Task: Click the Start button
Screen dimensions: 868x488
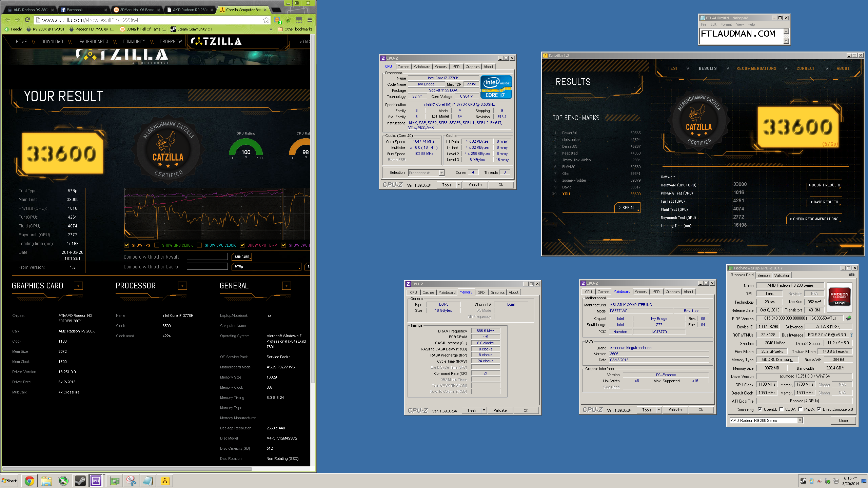Action: click(9, 481)
